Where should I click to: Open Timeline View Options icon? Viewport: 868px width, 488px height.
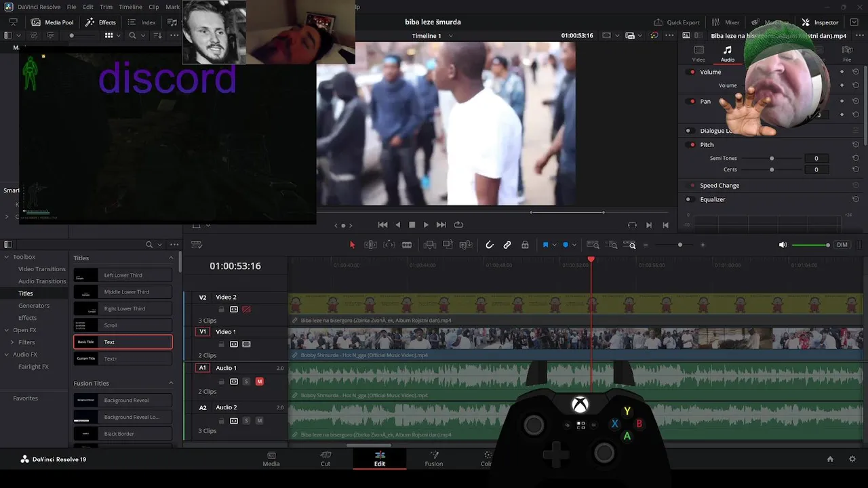[x=197, y=245]
